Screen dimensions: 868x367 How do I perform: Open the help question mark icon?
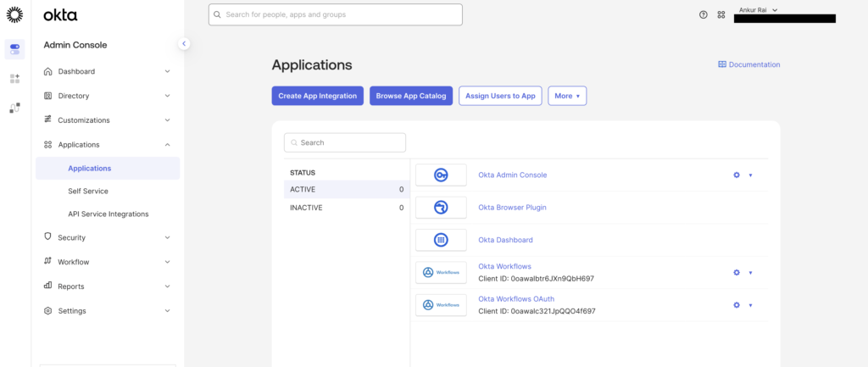coord(703,14)
